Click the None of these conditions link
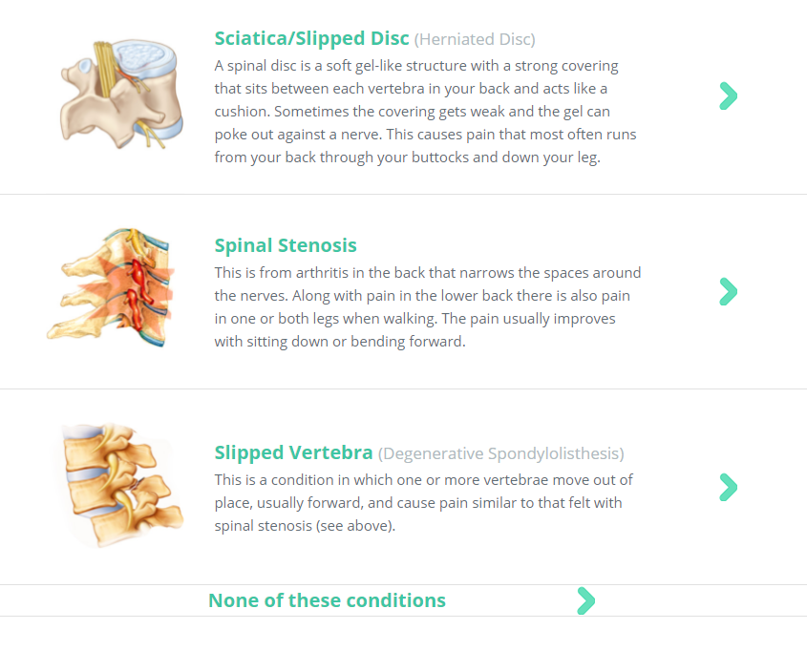This screenshot has height=672, width=807. tap(327, 600)
